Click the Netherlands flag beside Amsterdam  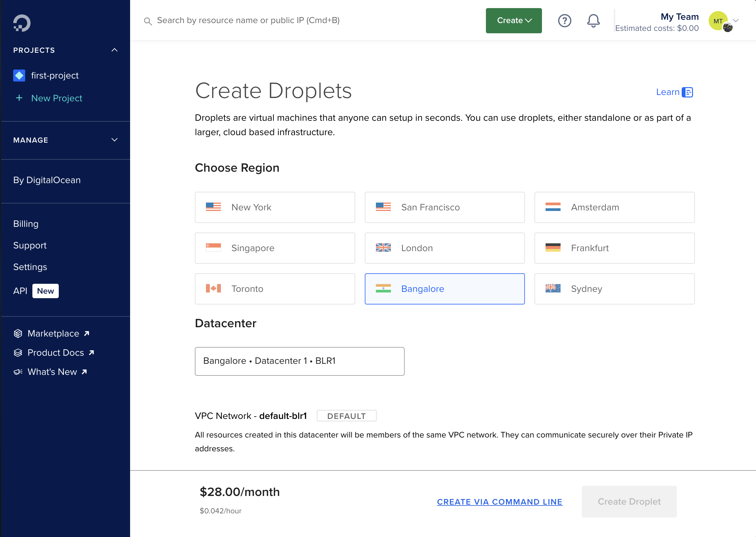pos(553,207)
